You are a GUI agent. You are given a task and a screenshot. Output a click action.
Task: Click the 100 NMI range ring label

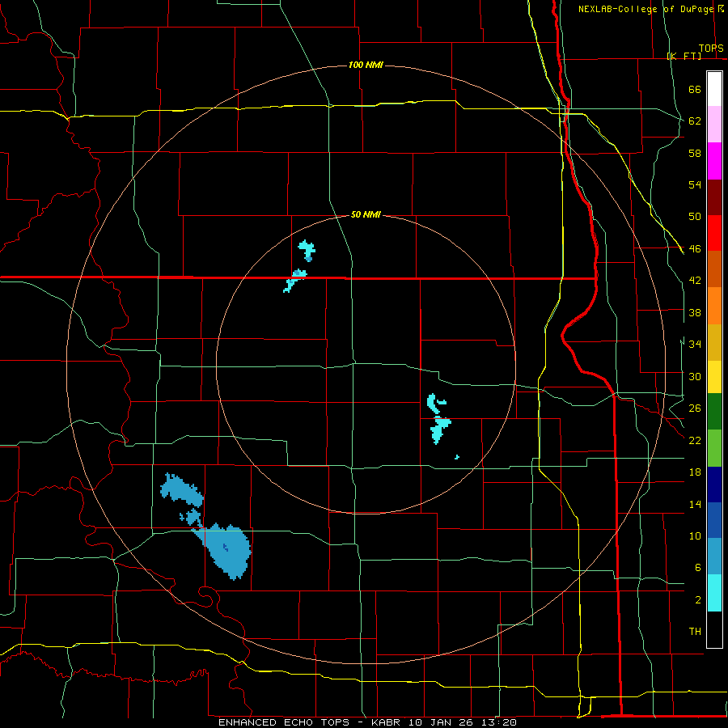click(x=366, y=65)
